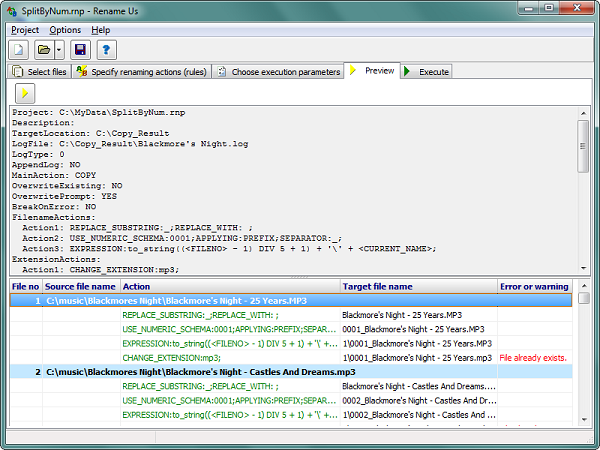Screen dimensions: 600x450
Task: Minimize the Rename Us window
Action: pyautogui.click(x=529, y=8)
